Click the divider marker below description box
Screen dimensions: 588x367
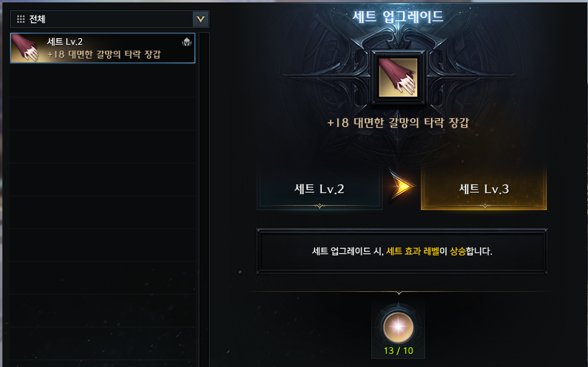pos(399,292)
